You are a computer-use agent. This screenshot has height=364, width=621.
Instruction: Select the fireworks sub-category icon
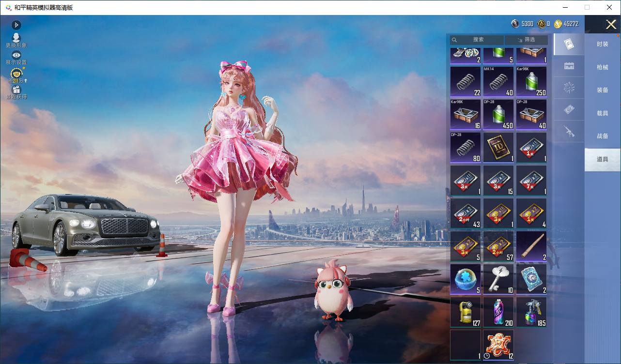[569, 88]
